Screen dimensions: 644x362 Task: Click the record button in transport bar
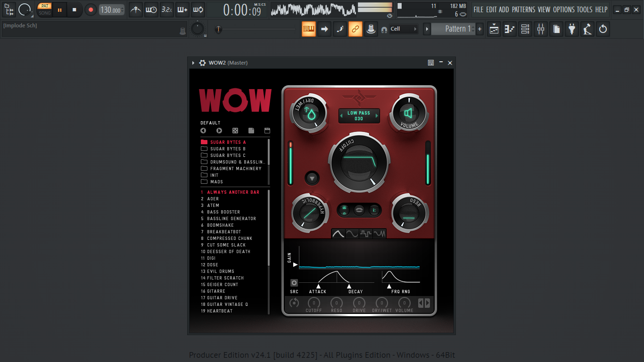91,9
